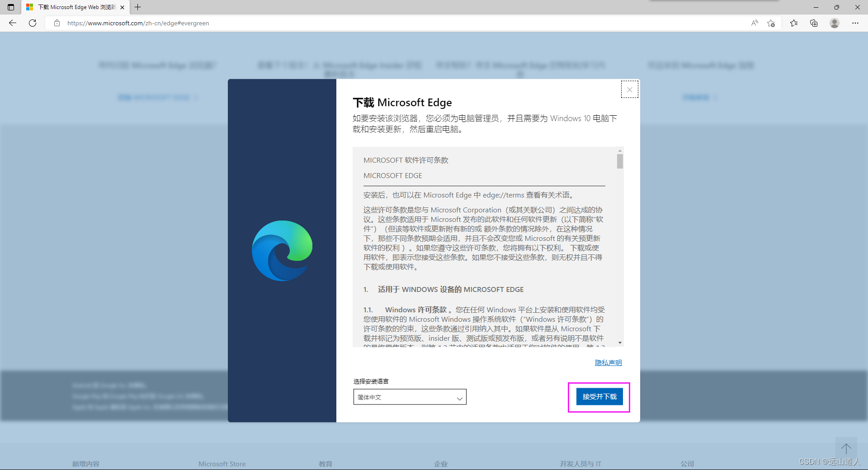Click the browser back arrow
This screenshot has height=470, width=868.
(x=13, y=23)
